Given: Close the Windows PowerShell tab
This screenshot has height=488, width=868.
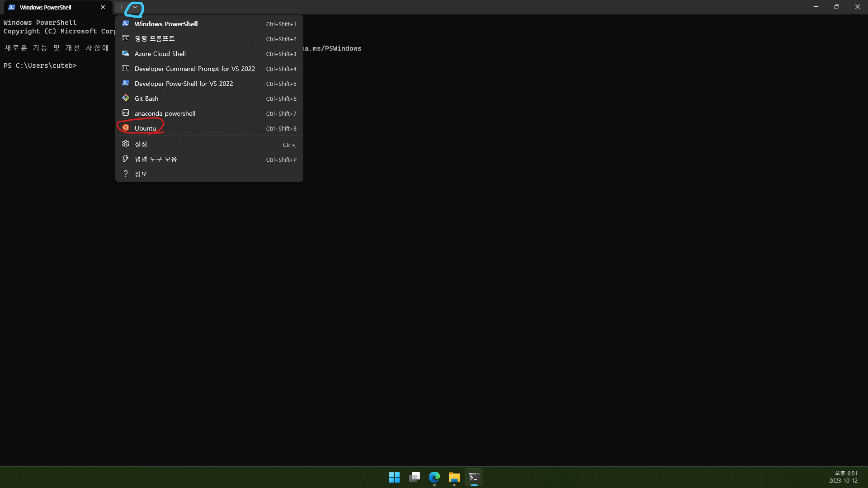Looking at the screenshot, I should point(103,7).
